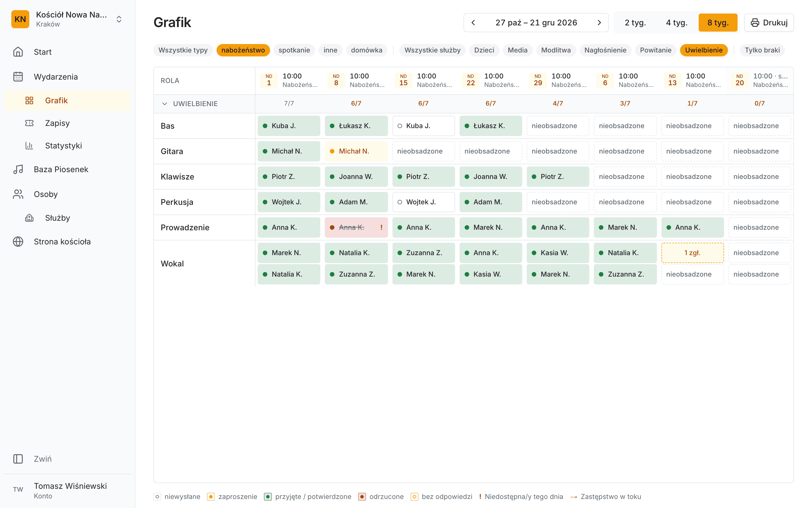Viewport: 812px width, 508px height.
Task: Open the date range 27 paź – 21 gru 2026
Action: [536, 23]
